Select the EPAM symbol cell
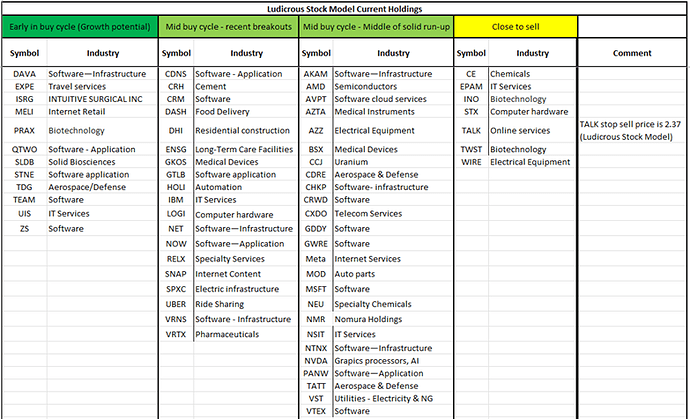The width and height of the screenshot is (690, 419). 471,87
